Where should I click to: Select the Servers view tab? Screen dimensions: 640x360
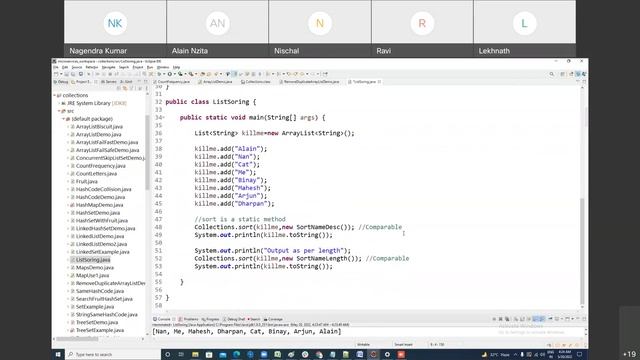109,82
